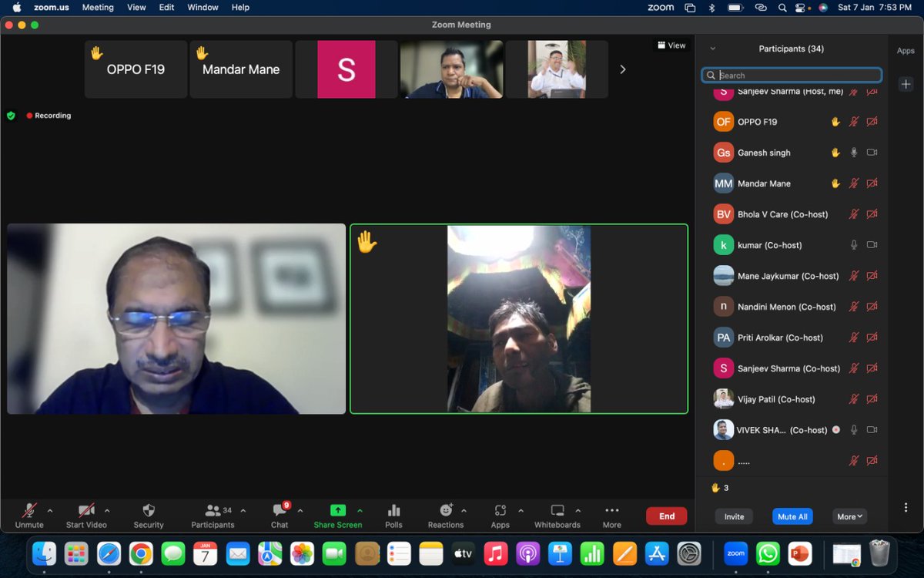Open the View layout button

pos(671,45)
